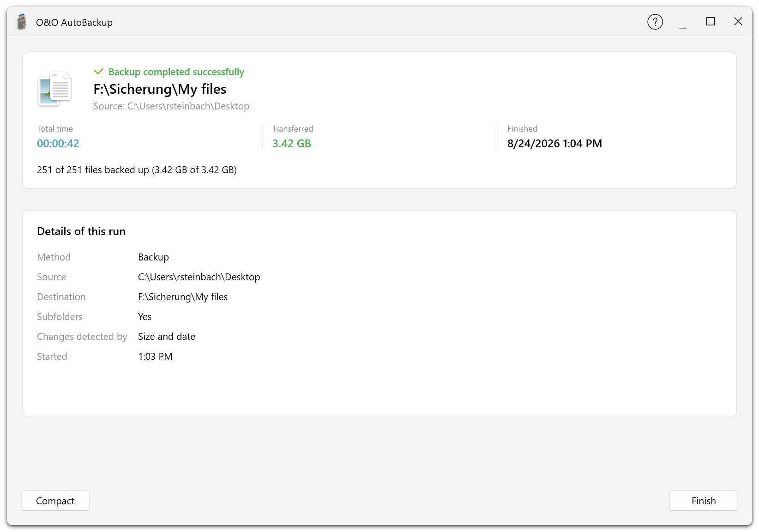Click the transferred value 3.42 GB
This screenshot has width=759, height=532.
[x=292, y=144]
